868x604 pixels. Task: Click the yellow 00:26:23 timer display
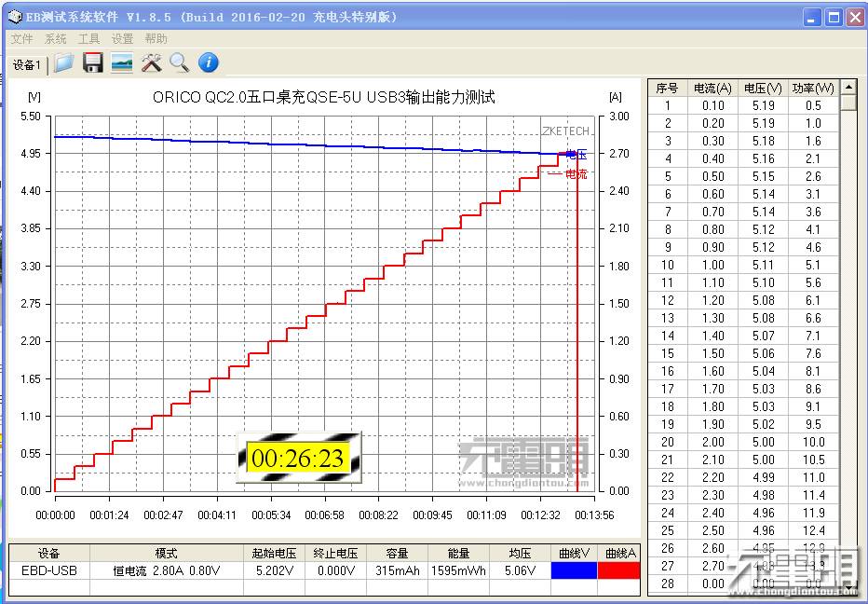(298, 459)
